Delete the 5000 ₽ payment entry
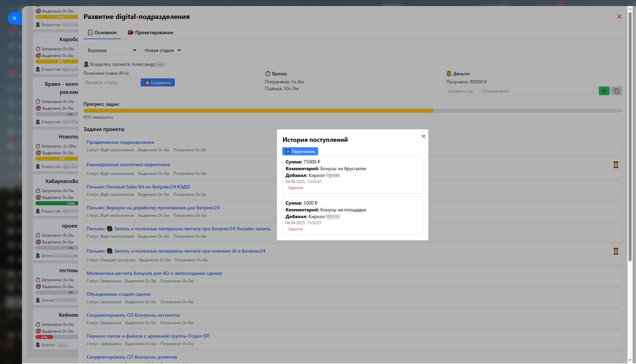The height and width of the screenshot is (364, 636). [x=295, y=229]
